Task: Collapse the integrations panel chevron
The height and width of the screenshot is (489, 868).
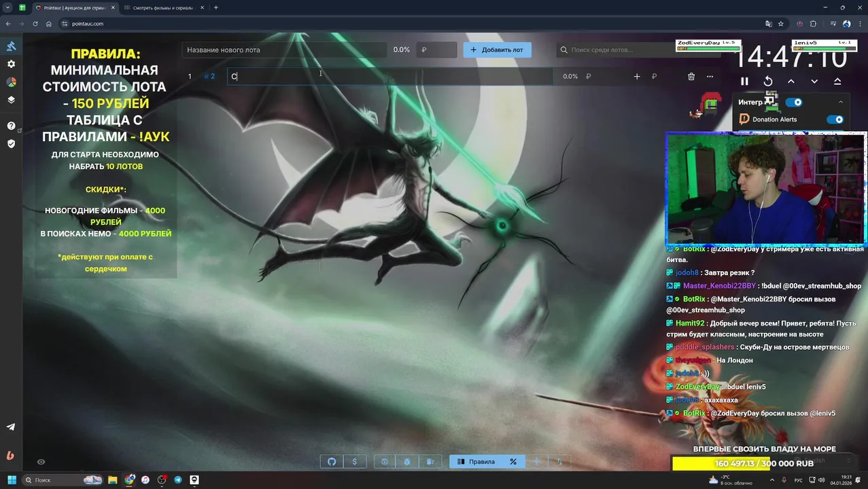Action: tap(841, 102)
